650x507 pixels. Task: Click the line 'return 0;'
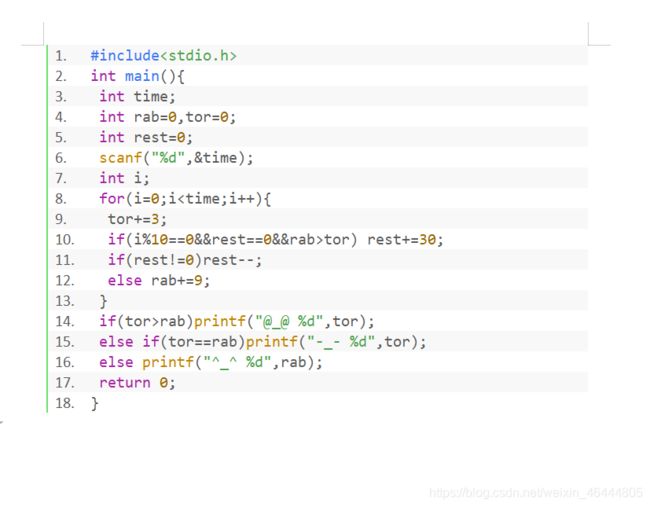tap(137, 383)
